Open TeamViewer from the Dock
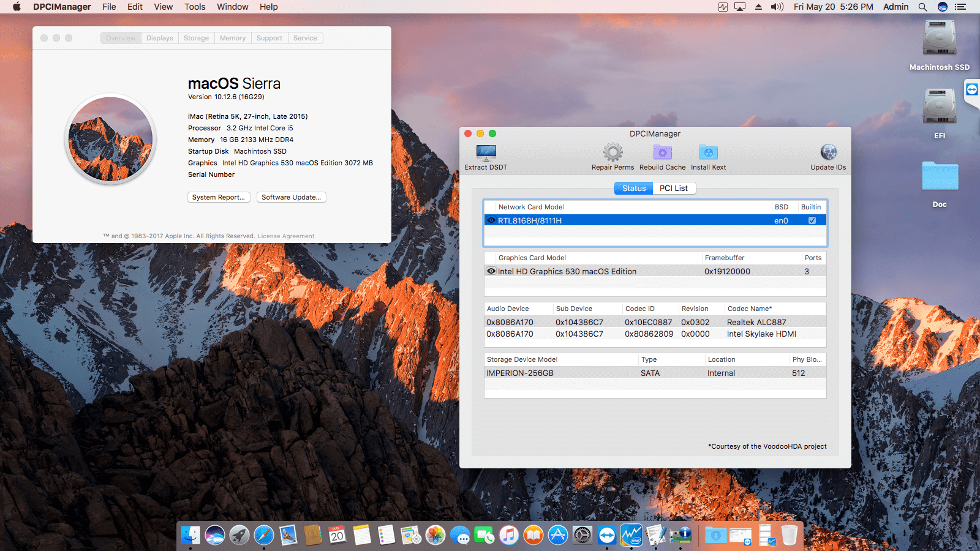 607,534
